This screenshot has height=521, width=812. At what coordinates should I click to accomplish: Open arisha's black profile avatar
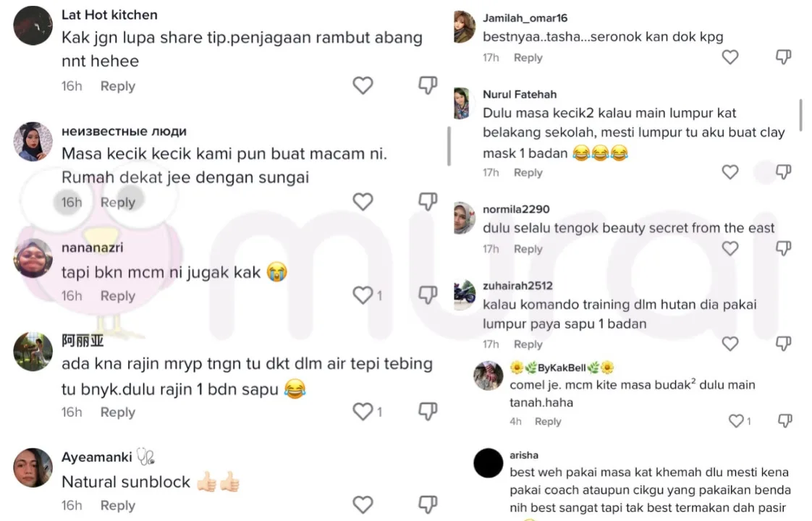tap(488, 463)
